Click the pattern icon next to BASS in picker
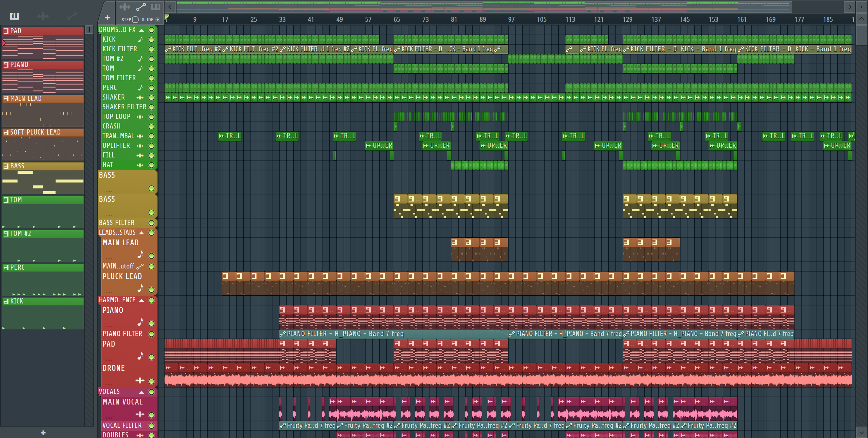This screenshot has height=438, width=868. 6,166
